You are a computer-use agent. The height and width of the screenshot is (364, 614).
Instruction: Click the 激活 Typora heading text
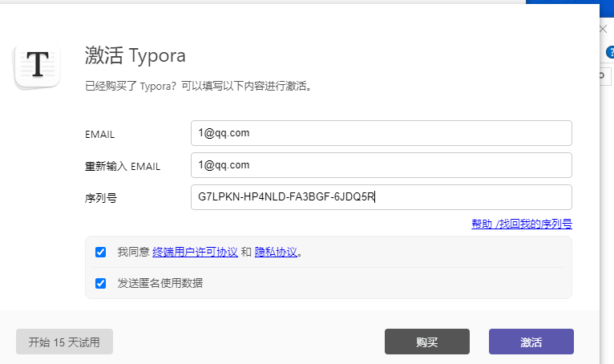135,55
